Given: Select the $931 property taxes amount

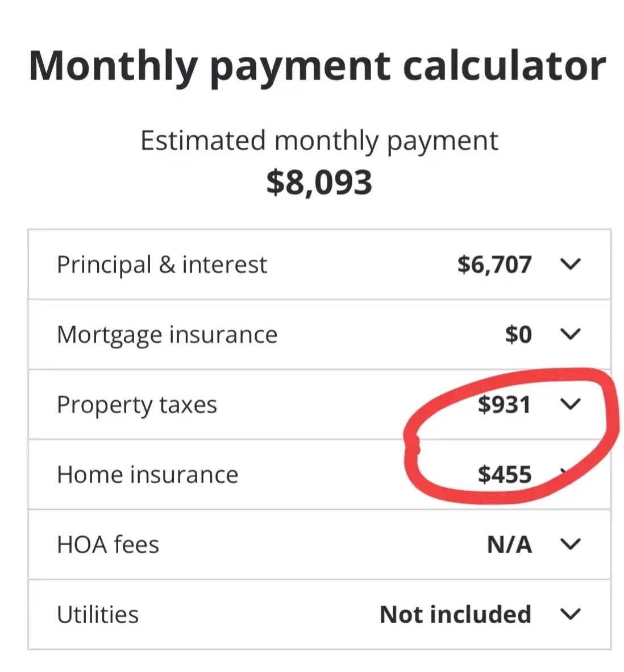Looking at the screenshot, I should point(504,404).
